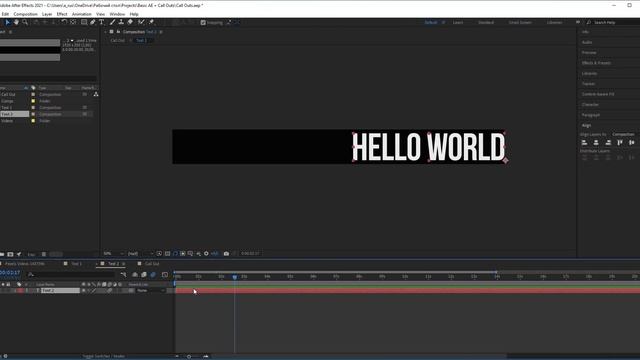Select the Text 1 composition in Project panel
This screenshot has width=640, height=360.
[x=6, y=108]
